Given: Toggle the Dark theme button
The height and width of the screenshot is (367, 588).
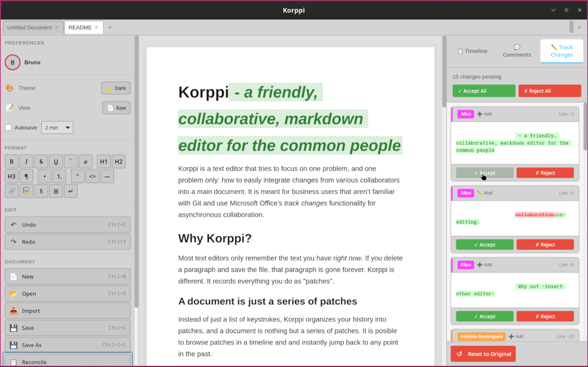Looking at the screenshot, I should click(116, 88).
